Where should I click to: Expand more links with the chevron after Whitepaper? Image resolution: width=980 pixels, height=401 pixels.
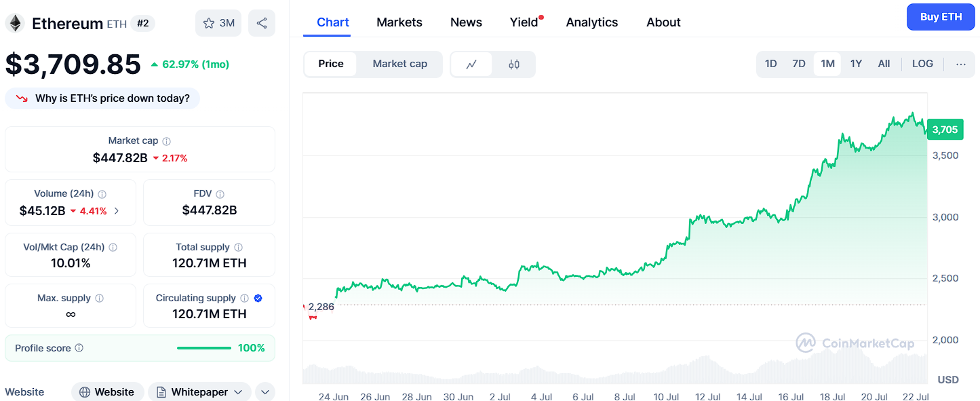tap(264, 392)
